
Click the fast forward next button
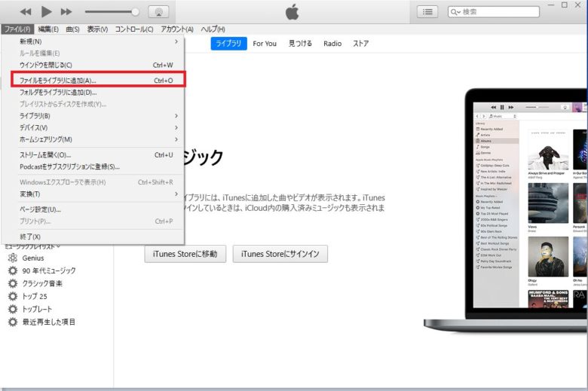point(66,12)
